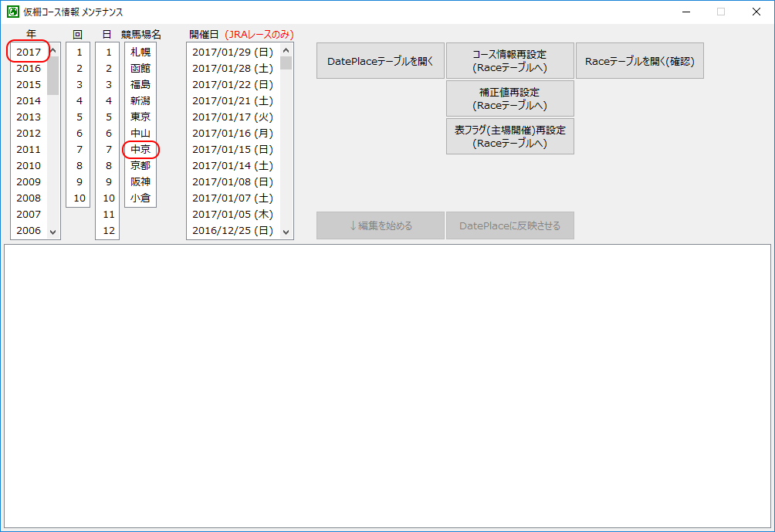The image size is (775, 532).
Task: Open the DatePlace table
Action: [380, 61]
